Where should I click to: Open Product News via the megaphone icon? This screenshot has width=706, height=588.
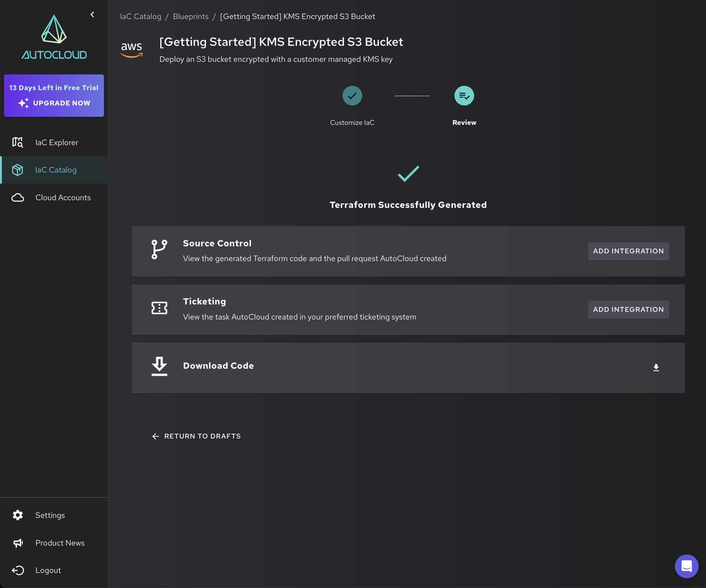[18, 543]
